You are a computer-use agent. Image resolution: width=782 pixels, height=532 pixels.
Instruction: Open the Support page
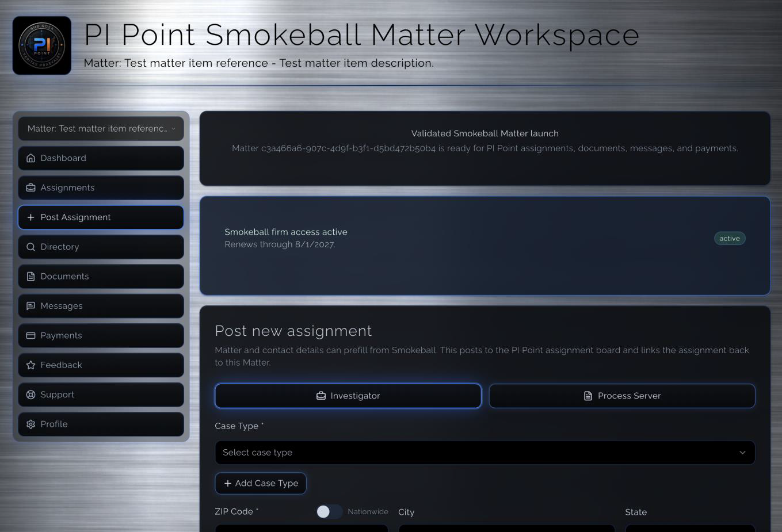coord(101,395)
